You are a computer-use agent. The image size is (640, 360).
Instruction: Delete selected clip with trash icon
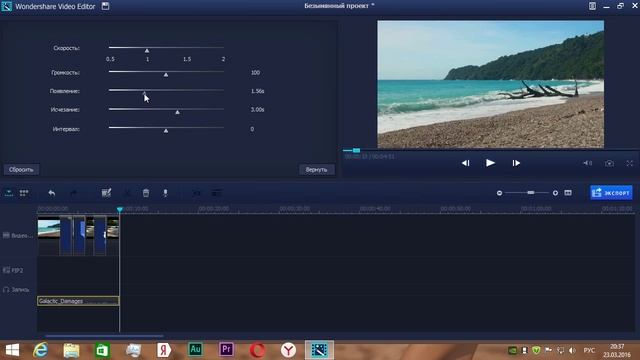(x=146, y=193)
